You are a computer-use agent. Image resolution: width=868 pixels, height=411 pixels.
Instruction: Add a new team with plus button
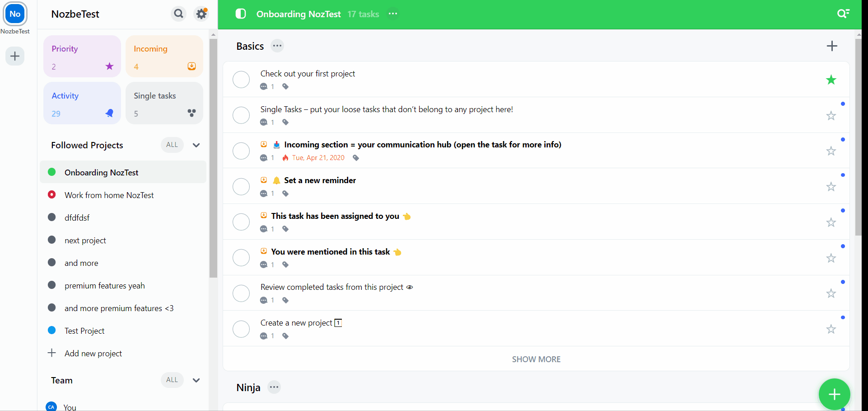pos(15,56)
